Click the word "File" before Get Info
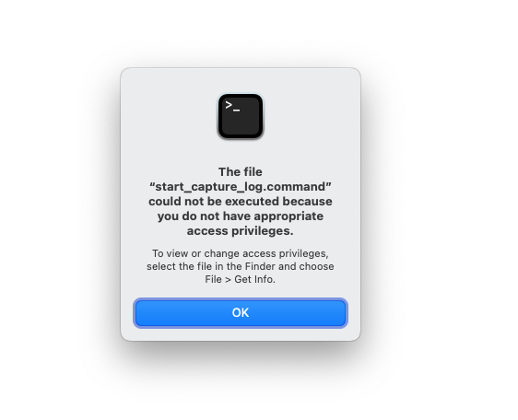 213,279
